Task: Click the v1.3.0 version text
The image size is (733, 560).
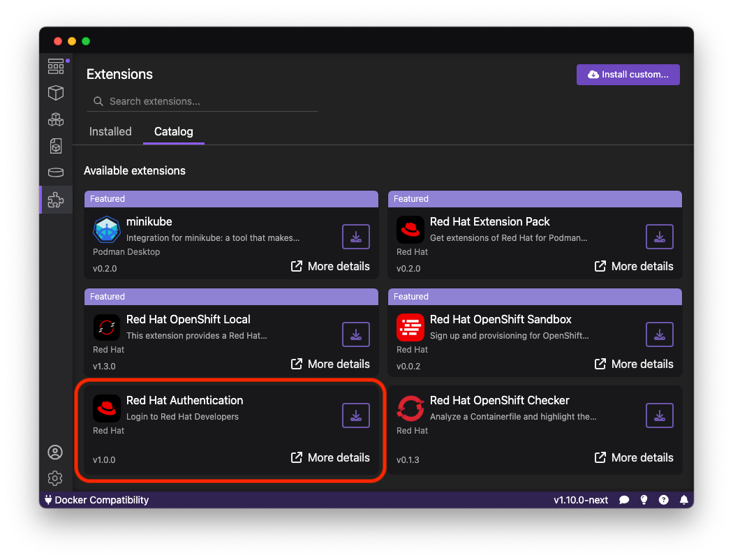Action: click(104, 367)
